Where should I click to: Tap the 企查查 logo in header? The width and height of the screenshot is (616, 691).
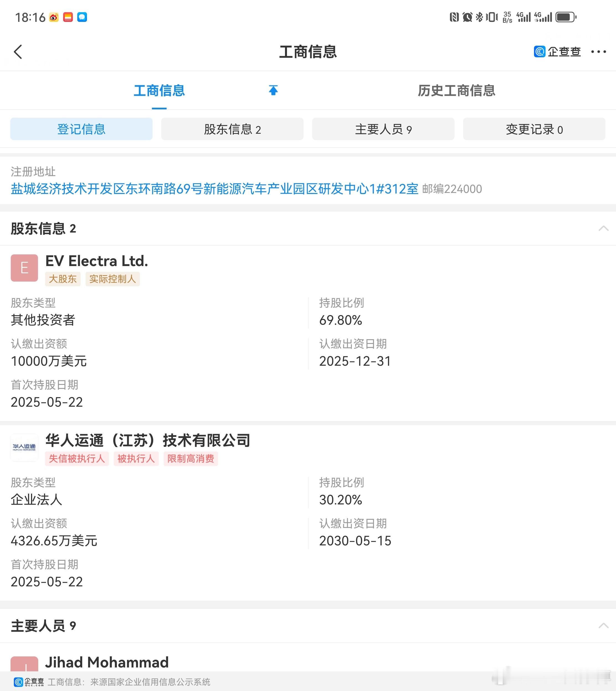coord(558,51)
